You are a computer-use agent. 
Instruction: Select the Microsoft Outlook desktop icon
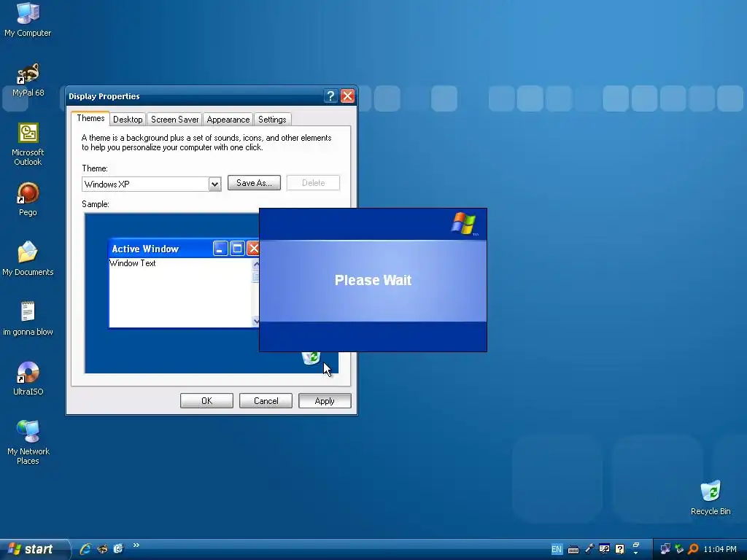point(28,144)
